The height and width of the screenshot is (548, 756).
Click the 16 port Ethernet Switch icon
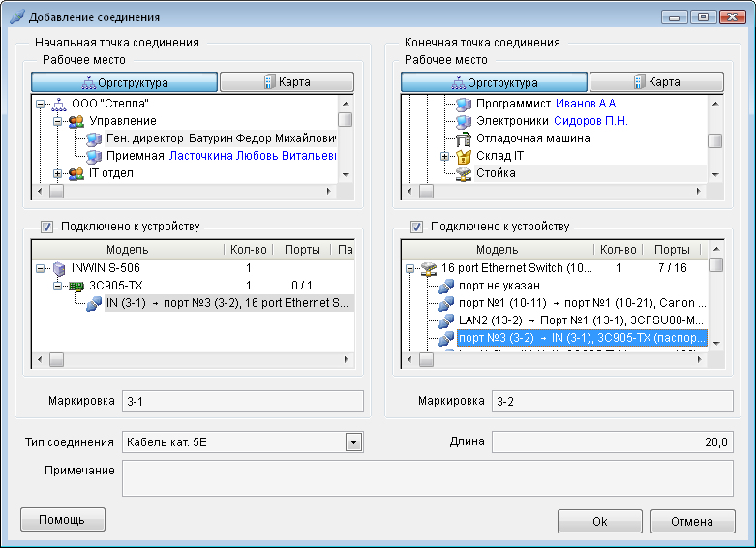(x=429, y=268)
